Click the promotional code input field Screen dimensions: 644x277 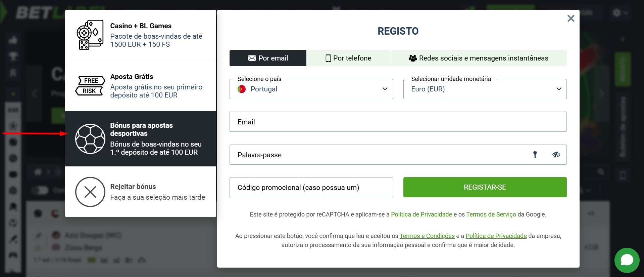[x=311, y=187]
